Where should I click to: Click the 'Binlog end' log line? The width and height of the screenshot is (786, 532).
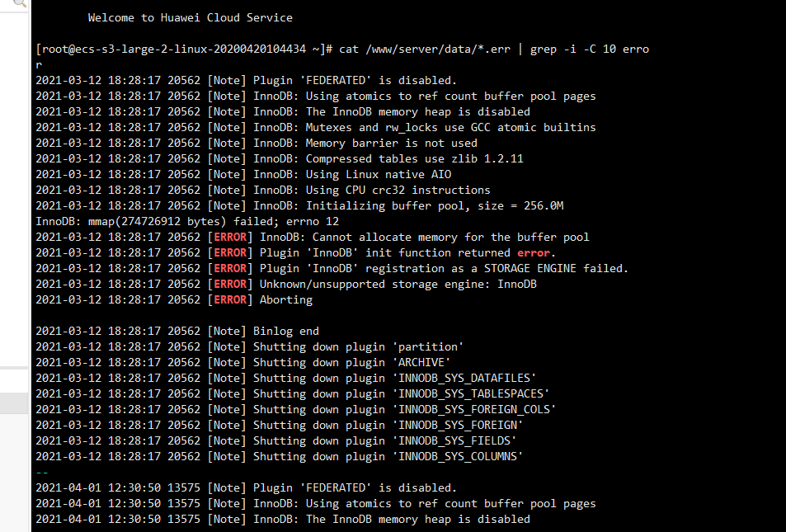click(x=177, y=331)
